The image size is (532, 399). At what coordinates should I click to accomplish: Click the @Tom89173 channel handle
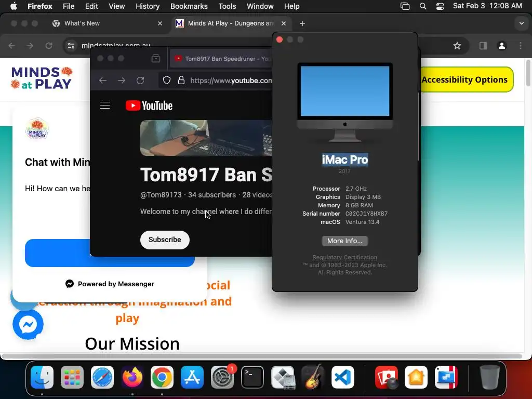pos(161,195)
